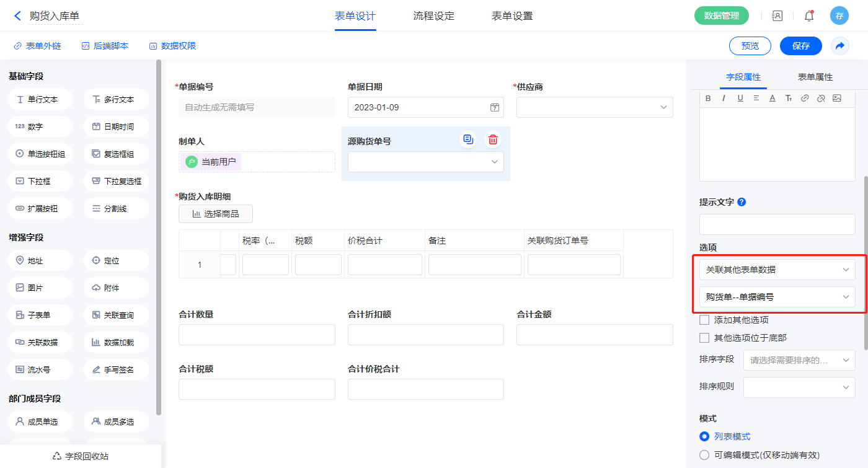
Task: Click the copy icon on 源购货单号 field
Action: coord(468,139)
